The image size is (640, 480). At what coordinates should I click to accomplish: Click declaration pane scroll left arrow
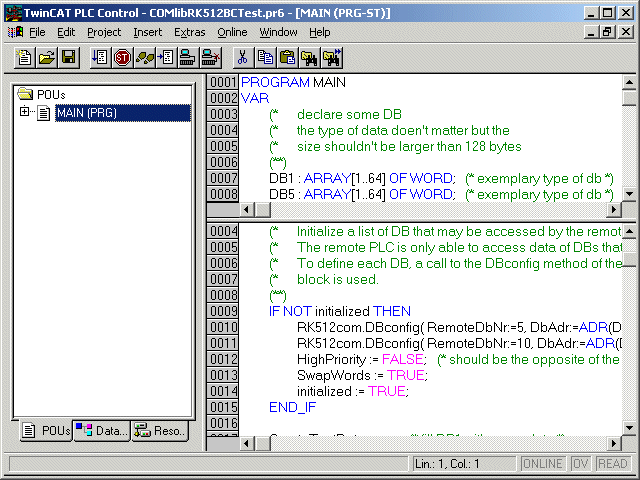(247, 210)
